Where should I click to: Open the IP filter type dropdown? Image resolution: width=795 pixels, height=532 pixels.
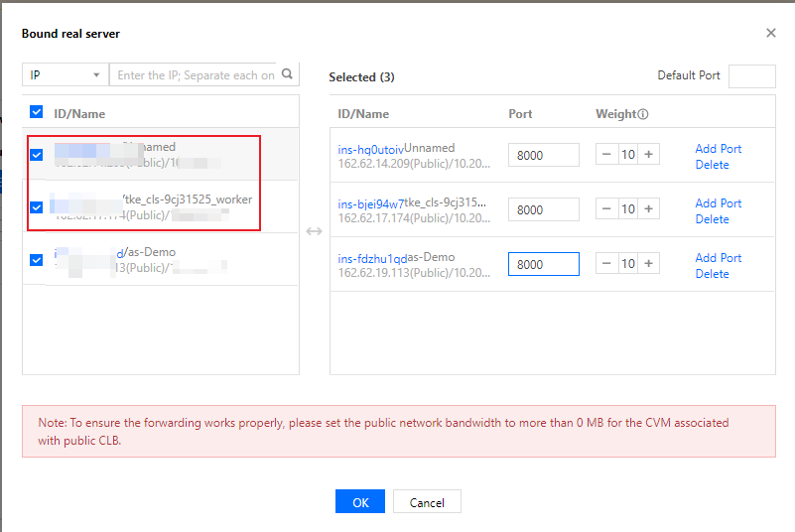coord(66,75)
